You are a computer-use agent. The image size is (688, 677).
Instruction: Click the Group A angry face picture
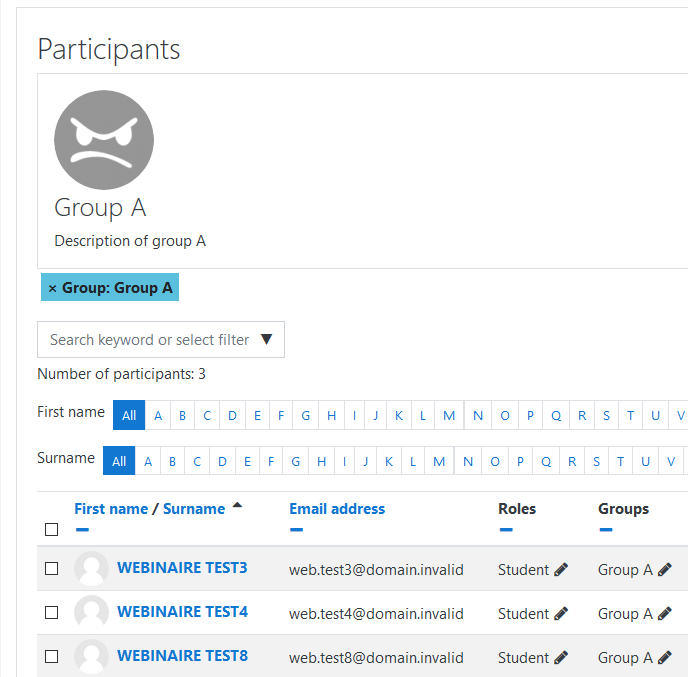(x=104, y=140)
